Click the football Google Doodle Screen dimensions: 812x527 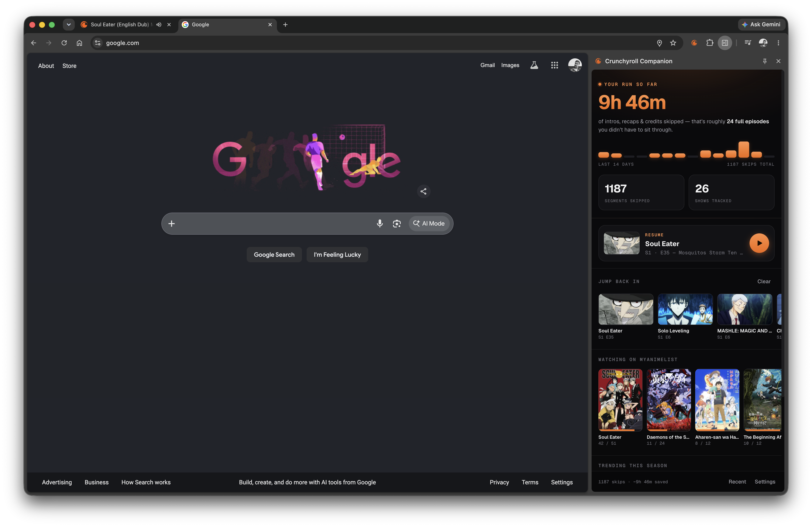tap(307, 157)
